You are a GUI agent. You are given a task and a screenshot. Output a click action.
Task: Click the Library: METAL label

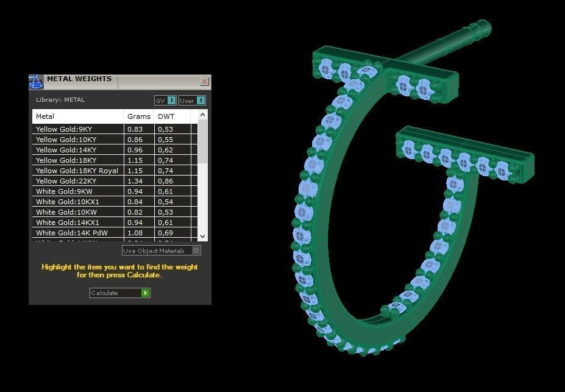[x=60, y=100]
